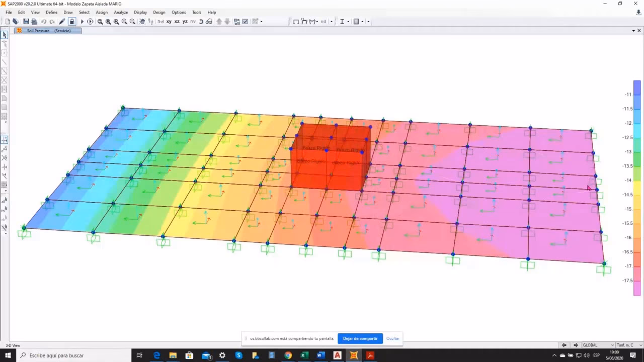Expand the I-section frame toolbar dropdown arrow

point(349,22)
